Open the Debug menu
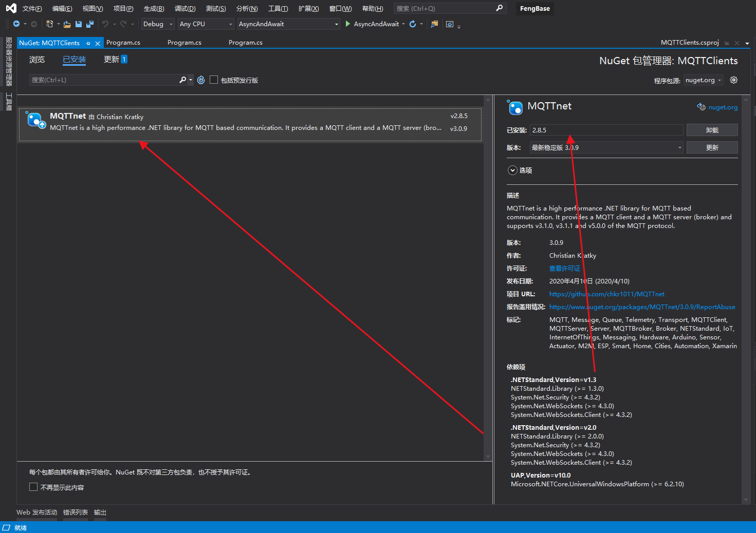This screenshot has width=756, height=533. 185,9
